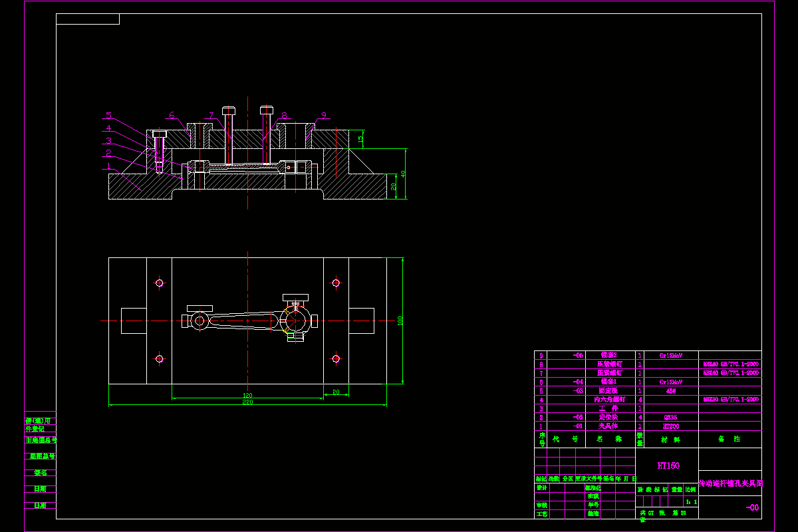
Task: Select the part callout number 2
Action: [x=108, y=153]
